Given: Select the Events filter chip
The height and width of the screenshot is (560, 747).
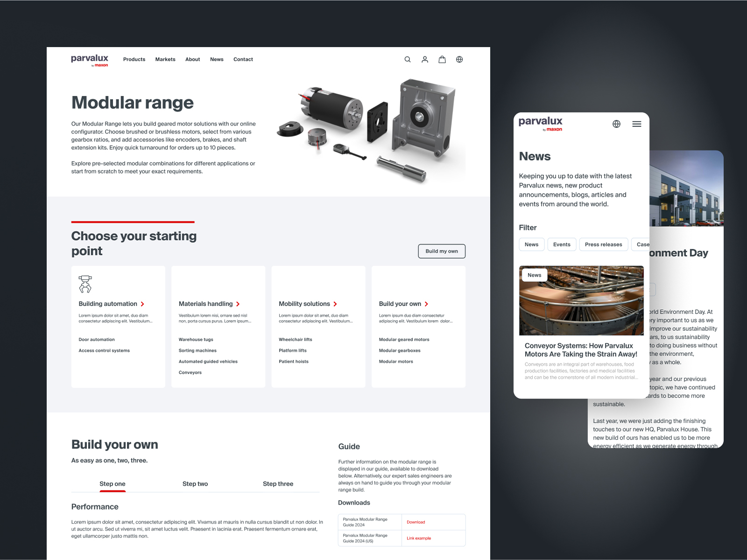Looking at the screenshot, I should click(x=562, y=245).
